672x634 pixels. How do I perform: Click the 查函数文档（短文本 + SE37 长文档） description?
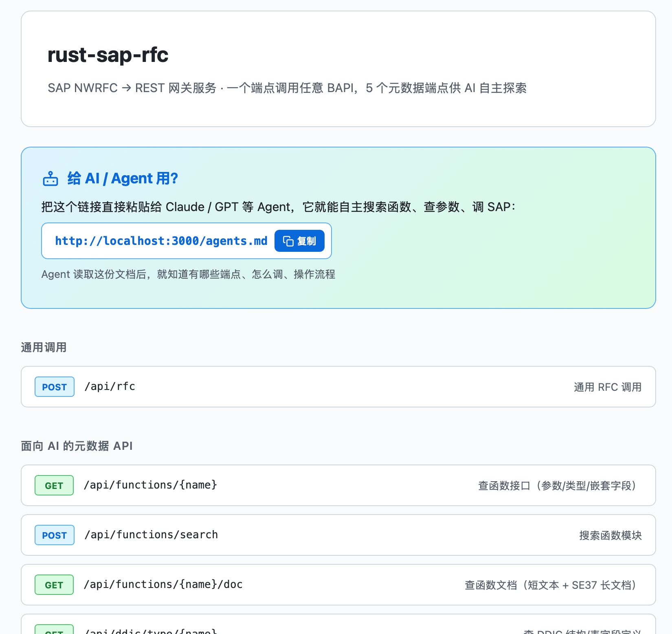tap(551, 585)
